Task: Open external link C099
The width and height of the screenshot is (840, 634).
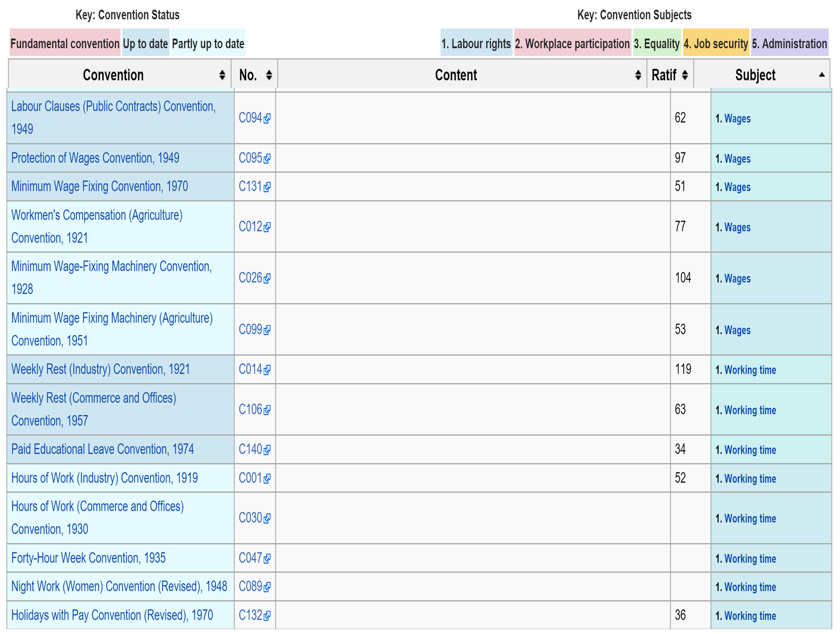Action: [254, 330]
